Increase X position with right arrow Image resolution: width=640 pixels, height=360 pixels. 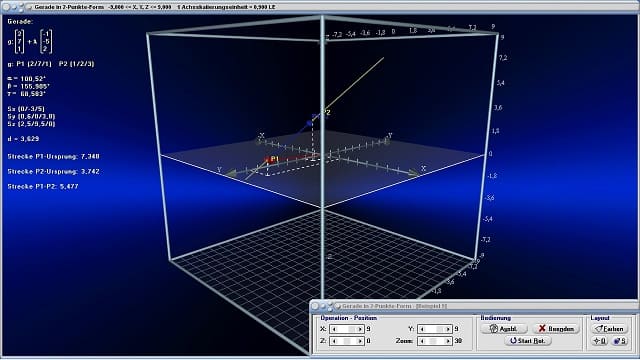tap(360, 329)
